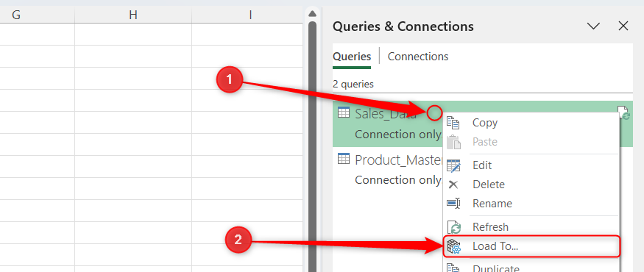Click 'Connection only' under Product_Master
644x272 pixels.
point(398,179)
